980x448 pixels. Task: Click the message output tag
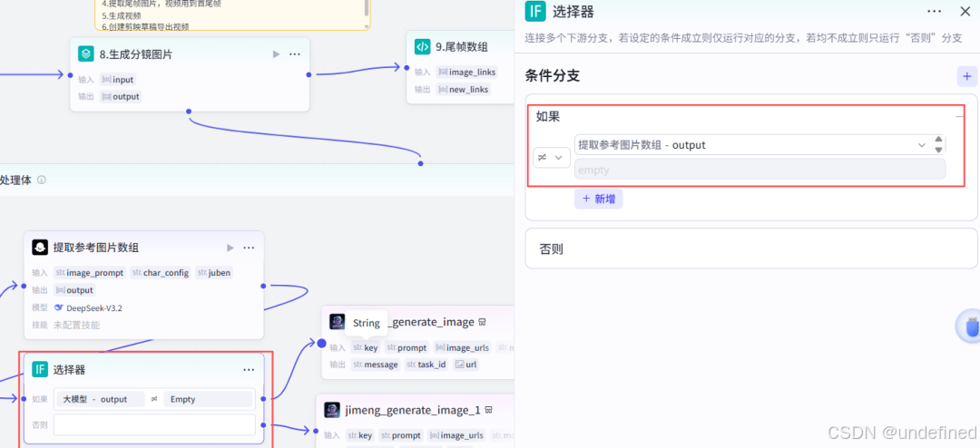click(x=376, y=365)
